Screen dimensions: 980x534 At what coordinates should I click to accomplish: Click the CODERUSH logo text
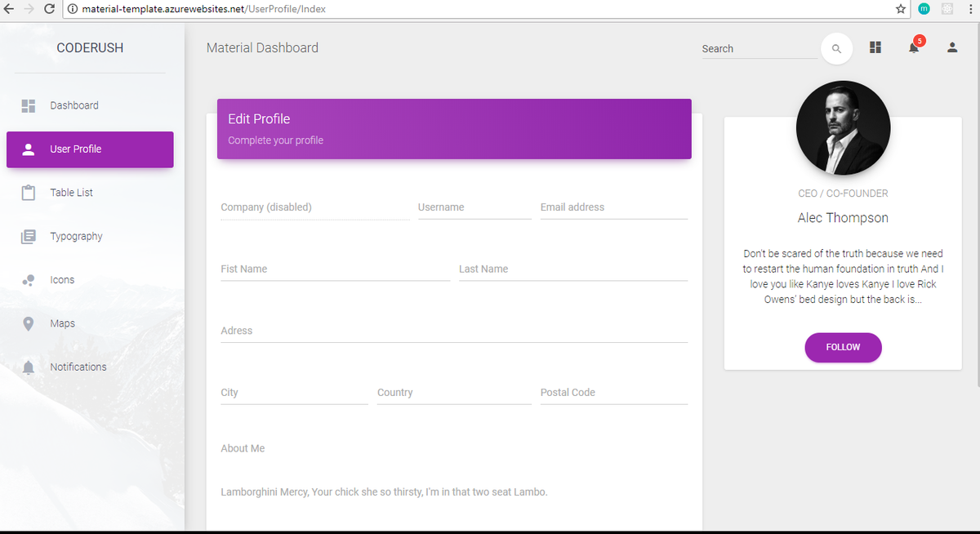point(90,47)
